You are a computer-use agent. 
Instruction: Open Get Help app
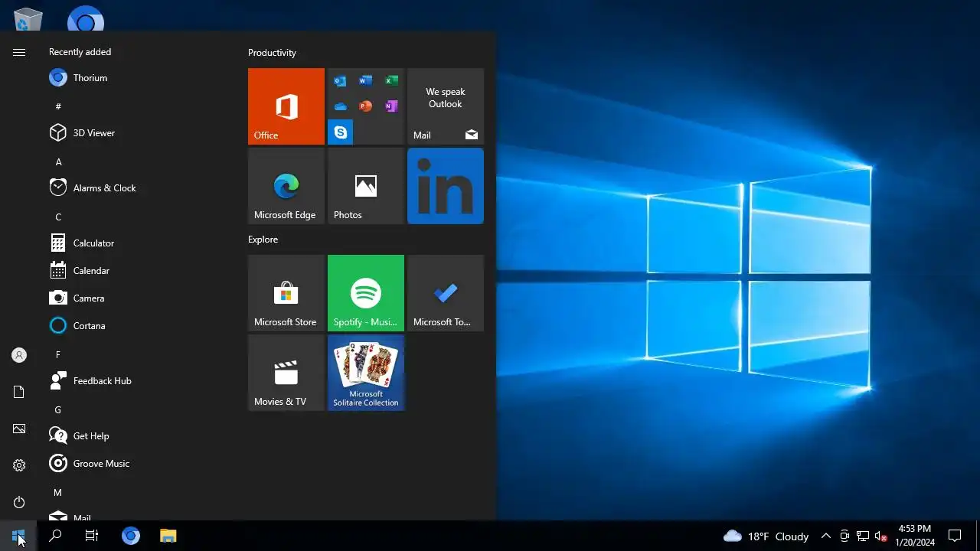click(x=138, y=436)
